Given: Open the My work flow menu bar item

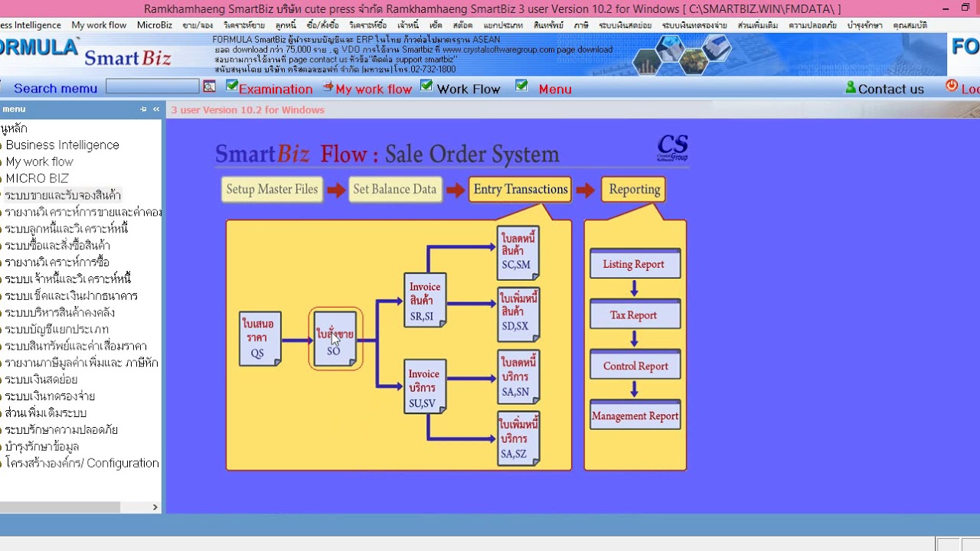Looking at the screenshot, I should [99, 25].
